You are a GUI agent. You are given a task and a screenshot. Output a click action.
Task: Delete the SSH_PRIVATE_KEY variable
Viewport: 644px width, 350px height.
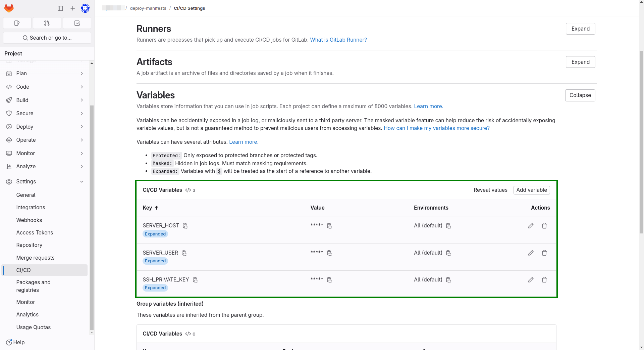(x=544, y=280)
